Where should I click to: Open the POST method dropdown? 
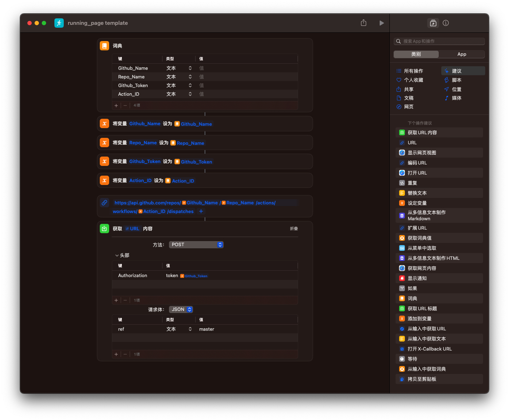tap(196, 244)
